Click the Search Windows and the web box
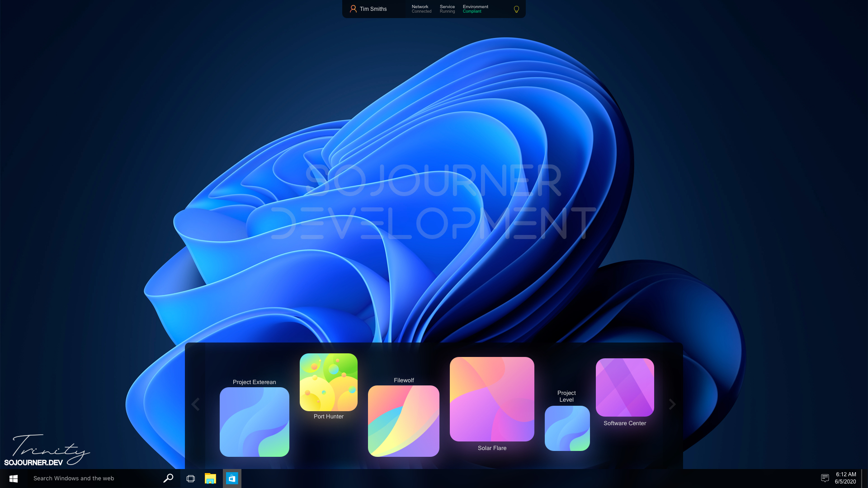Image resolution: width=868 pixels, height=488 pixels. [x=90, y=478]
